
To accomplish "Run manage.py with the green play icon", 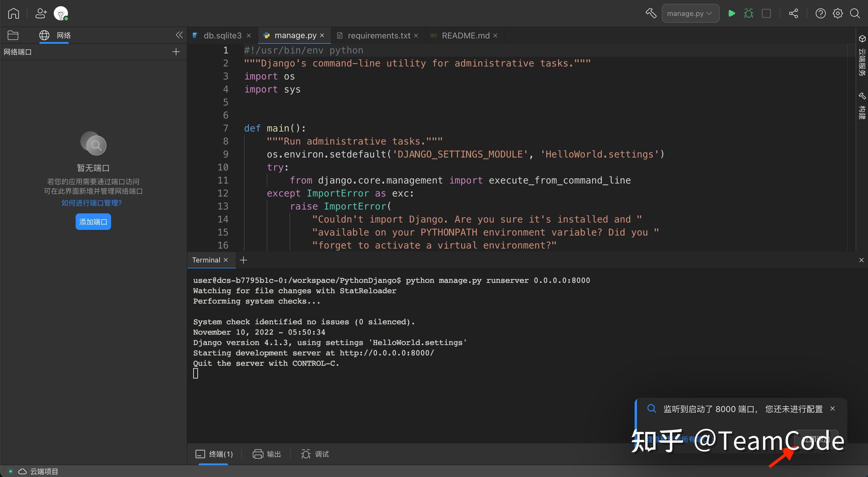I will point(731,13).
